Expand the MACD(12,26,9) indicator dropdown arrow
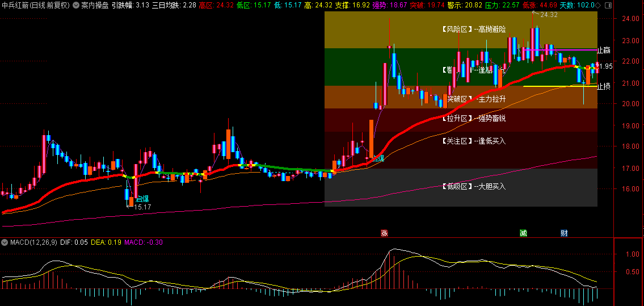Viewport: 644px width, 306px height. [5, 242]
